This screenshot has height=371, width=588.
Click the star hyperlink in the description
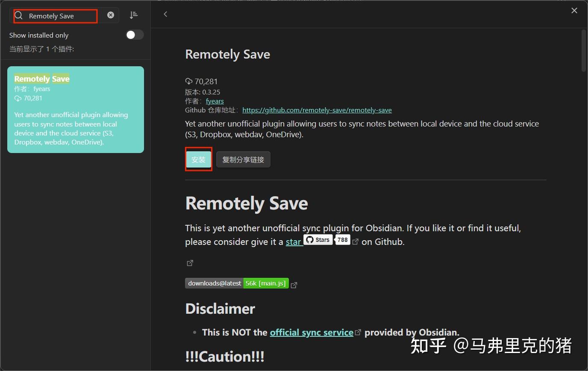click(x=293, y=241)
